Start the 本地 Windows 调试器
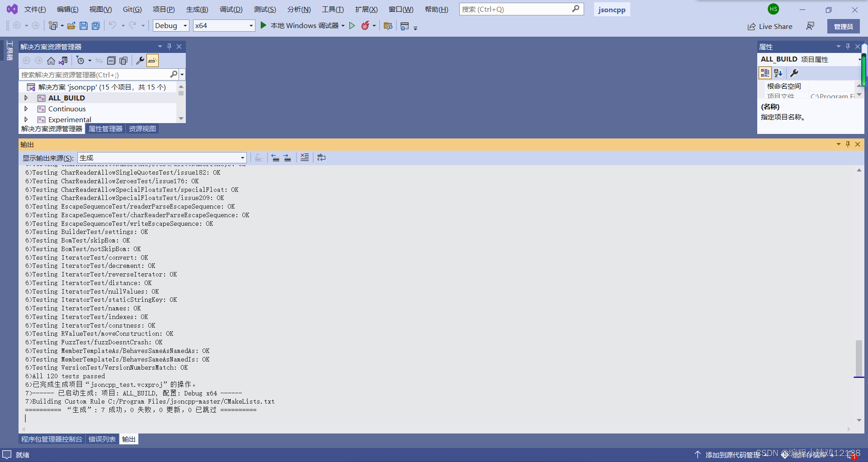 tap(298, 25)
